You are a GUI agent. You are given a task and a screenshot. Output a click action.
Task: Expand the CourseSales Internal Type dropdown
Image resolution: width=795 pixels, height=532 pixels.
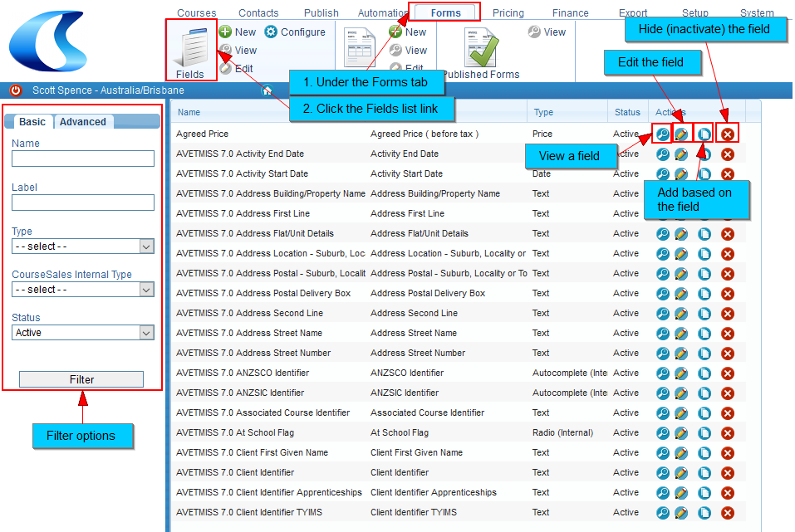(83, 290)
